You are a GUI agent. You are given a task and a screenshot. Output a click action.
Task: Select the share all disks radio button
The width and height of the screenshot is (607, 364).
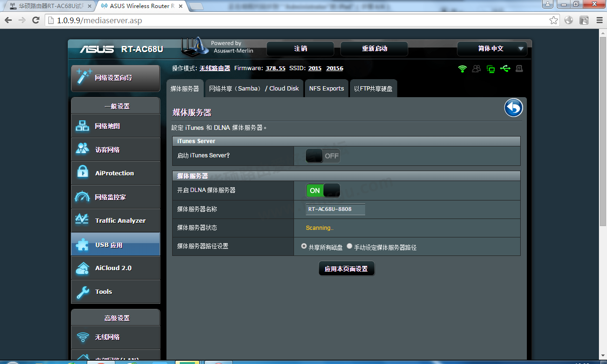click(x=304, y=246)
